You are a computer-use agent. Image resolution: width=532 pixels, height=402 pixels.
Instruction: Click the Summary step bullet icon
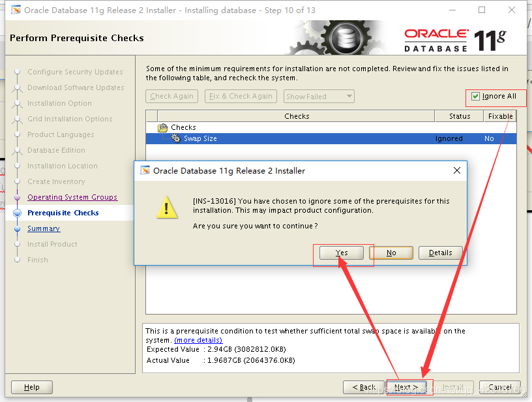(18, 228)
